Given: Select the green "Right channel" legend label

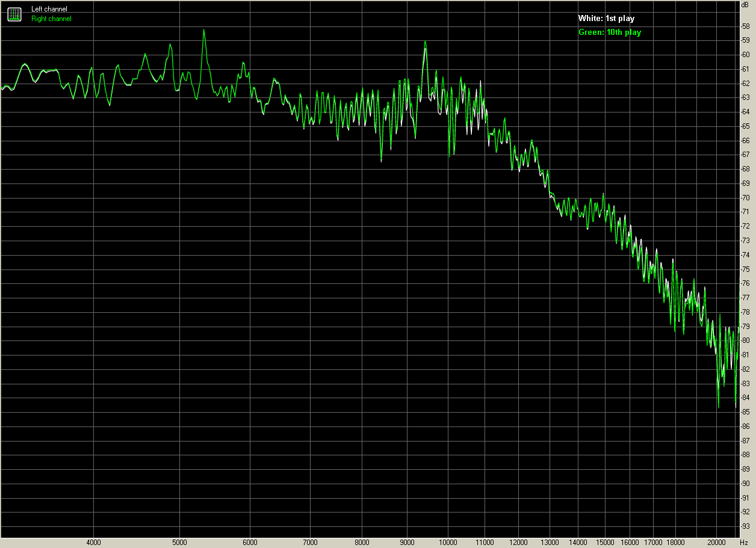Looking at the screenshot, I should point(51,19).
